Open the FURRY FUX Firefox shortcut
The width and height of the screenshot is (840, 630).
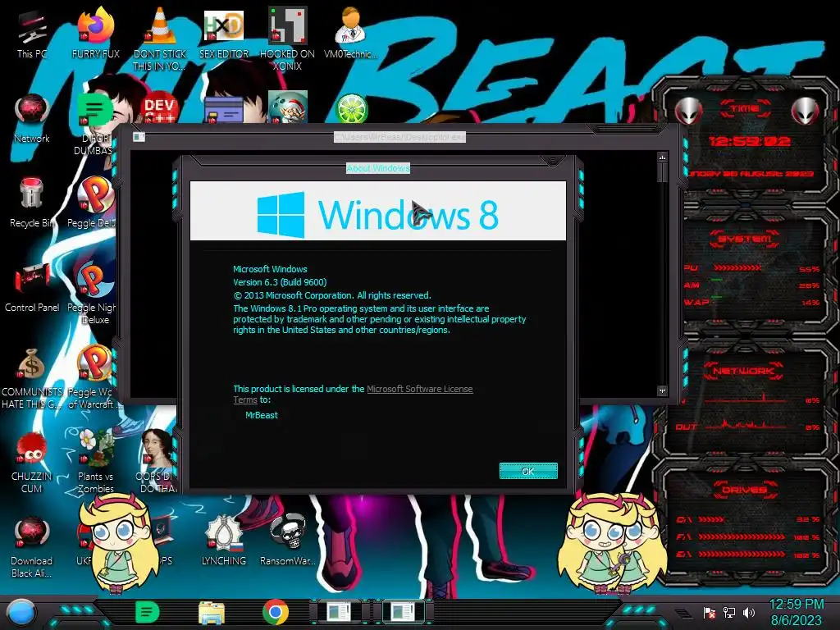coord(96,34)
